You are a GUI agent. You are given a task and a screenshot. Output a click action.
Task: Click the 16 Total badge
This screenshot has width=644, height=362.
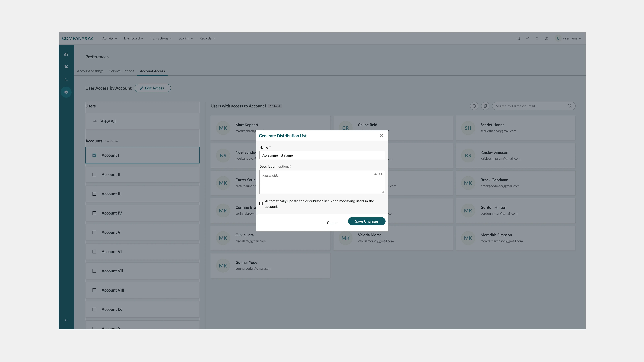pyautogui.click(x=275, y=106)
